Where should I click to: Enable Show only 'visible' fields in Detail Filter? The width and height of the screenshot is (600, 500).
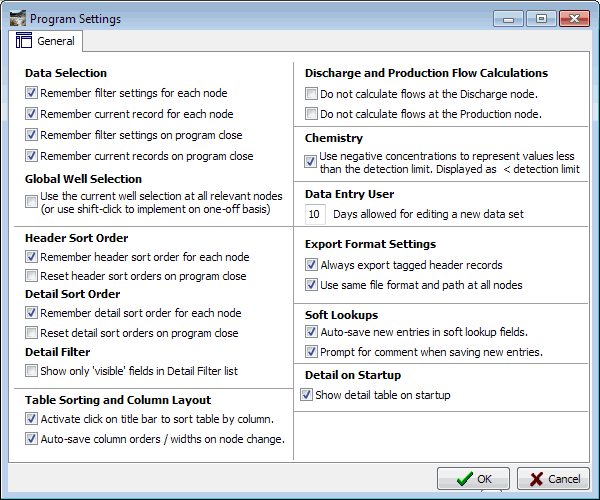(31, 371)
